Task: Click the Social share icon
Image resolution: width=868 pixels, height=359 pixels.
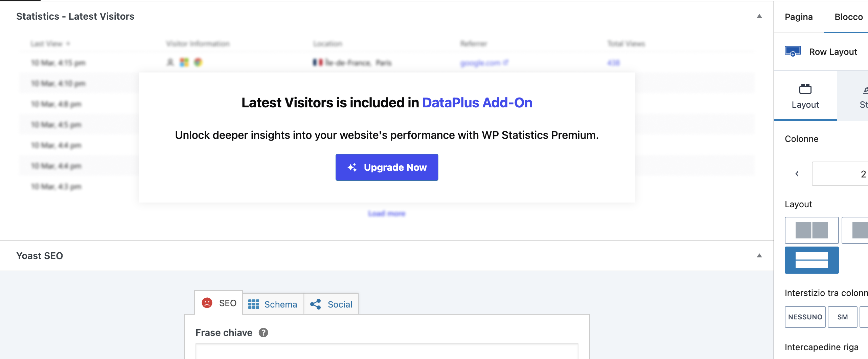Action: coord(316,304)
